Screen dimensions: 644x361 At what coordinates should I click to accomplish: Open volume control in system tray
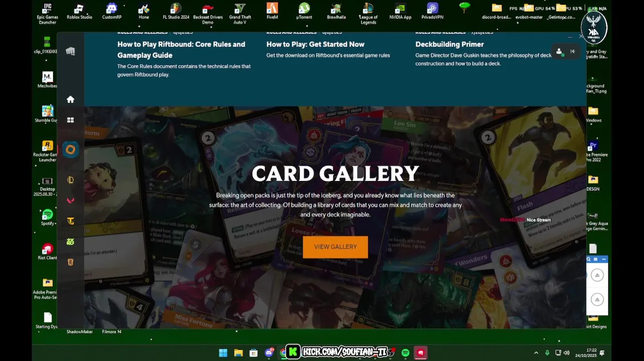pyautogui.click(x=567, y=353)
